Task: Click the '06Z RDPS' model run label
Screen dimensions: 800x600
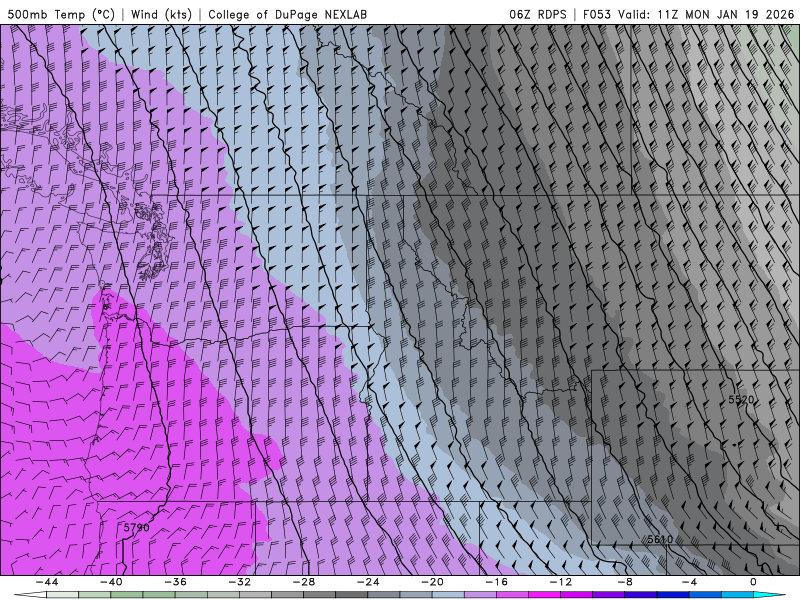Action: pos(538,14)
